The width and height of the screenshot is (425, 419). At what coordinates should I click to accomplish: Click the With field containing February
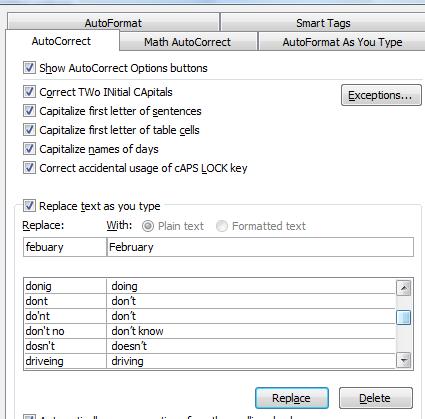260,247
